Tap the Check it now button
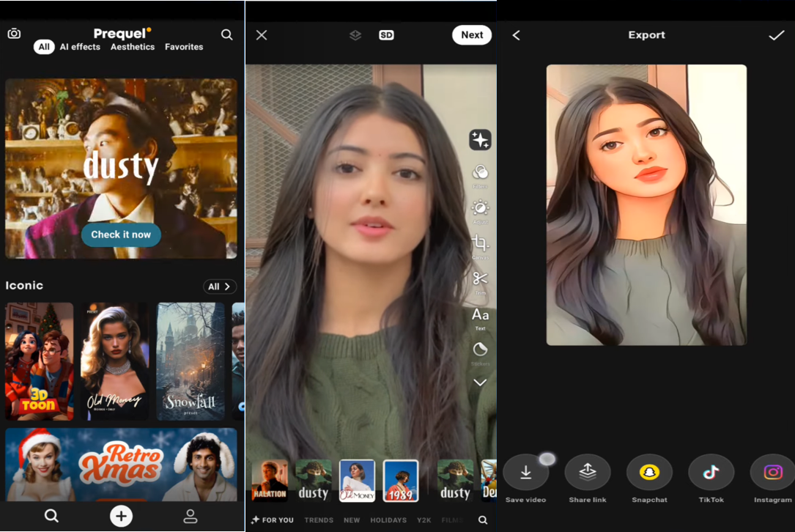The image size is (795, 532). (121, 234)
